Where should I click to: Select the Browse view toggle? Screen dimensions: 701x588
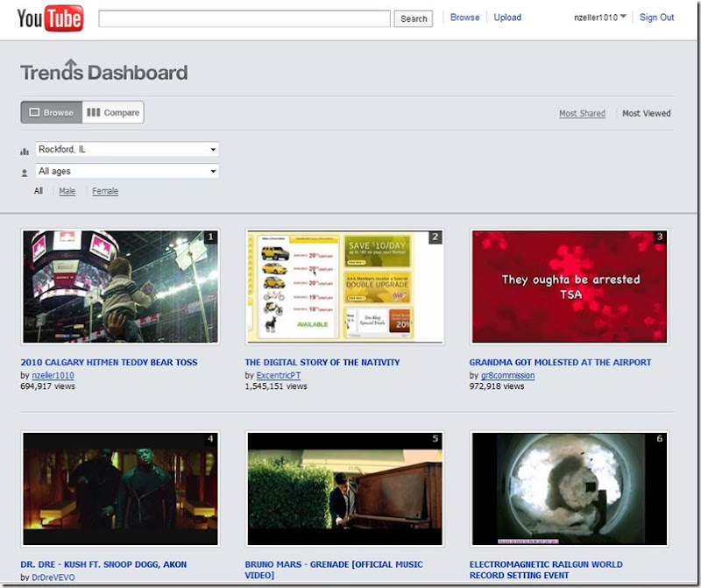click(x=52, y=112)
